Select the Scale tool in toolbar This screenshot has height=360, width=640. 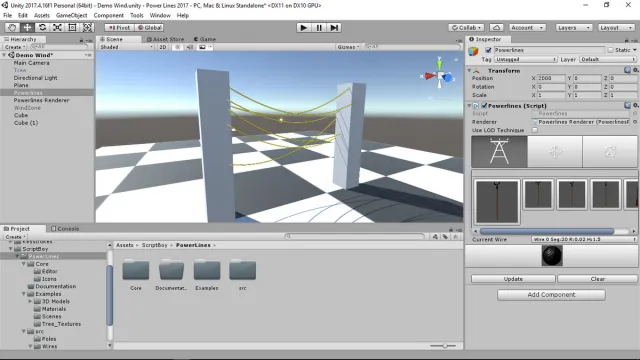click(x=57, y=27)
